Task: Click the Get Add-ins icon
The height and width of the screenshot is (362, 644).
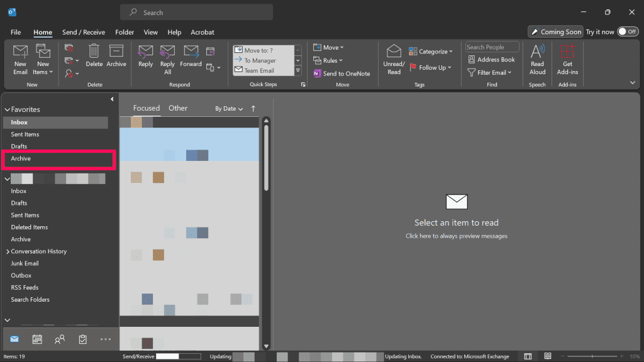Action: tap(567, 53)
